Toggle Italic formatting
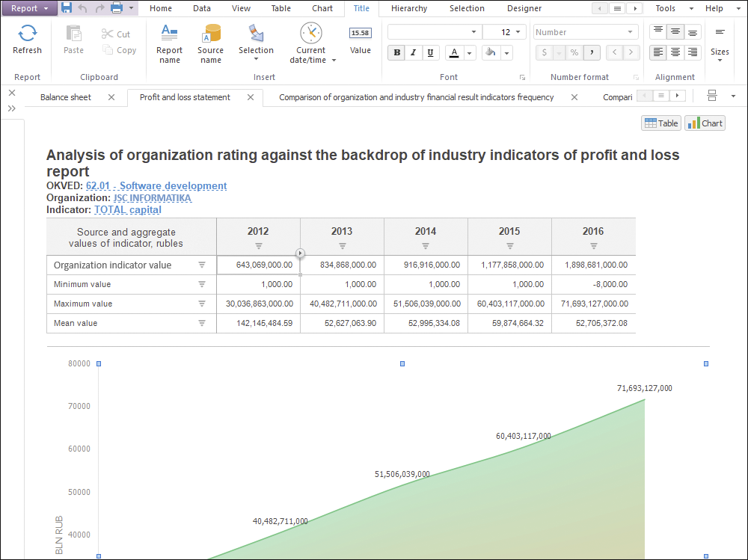 coord(413,53)
